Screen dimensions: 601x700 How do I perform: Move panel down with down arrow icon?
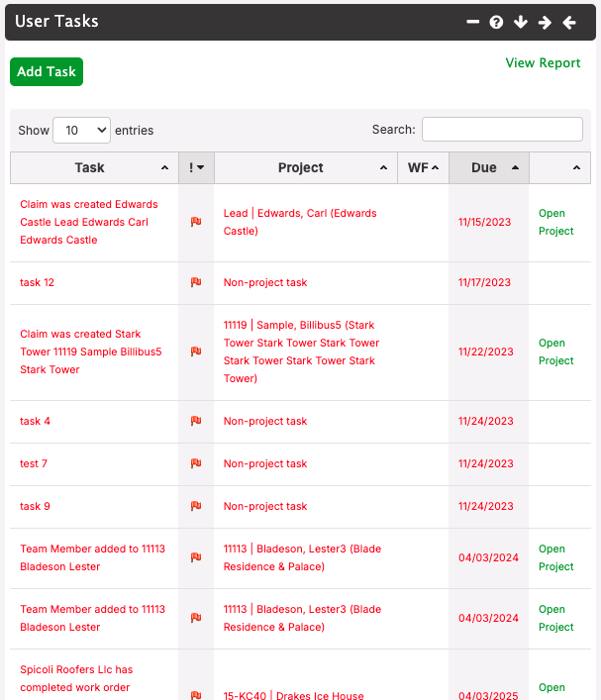tap(521, 22)
